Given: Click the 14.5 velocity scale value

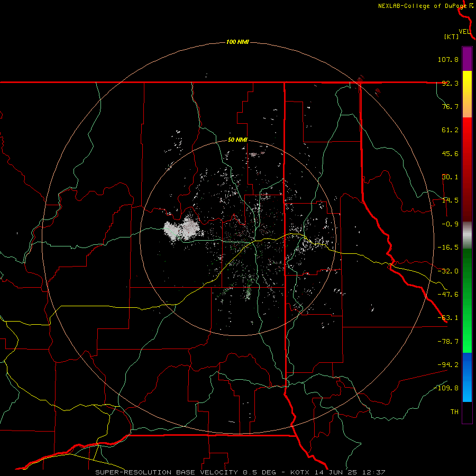Looking at the screenshot, I should point(450,200).
